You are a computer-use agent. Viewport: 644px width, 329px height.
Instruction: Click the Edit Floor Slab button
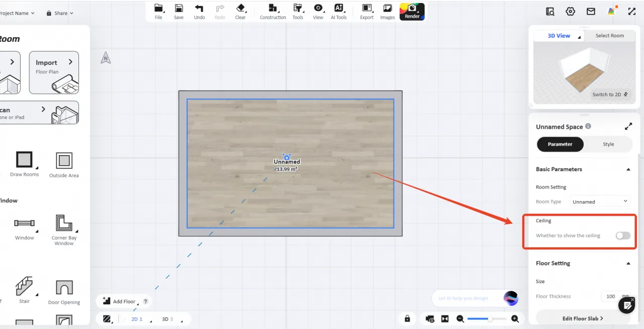coord(583,318)
